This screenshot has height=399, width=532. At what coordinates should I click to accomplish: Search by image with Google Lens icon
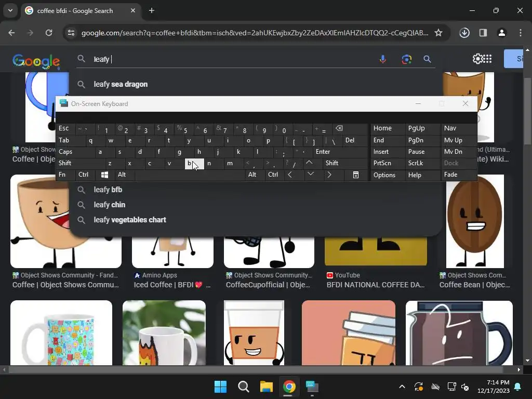pos(406,59)
